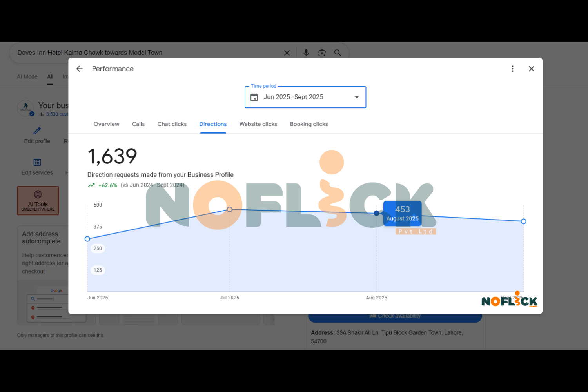Start voice search with microphone icon
The image size is (588, 392).
pos(306,53)
